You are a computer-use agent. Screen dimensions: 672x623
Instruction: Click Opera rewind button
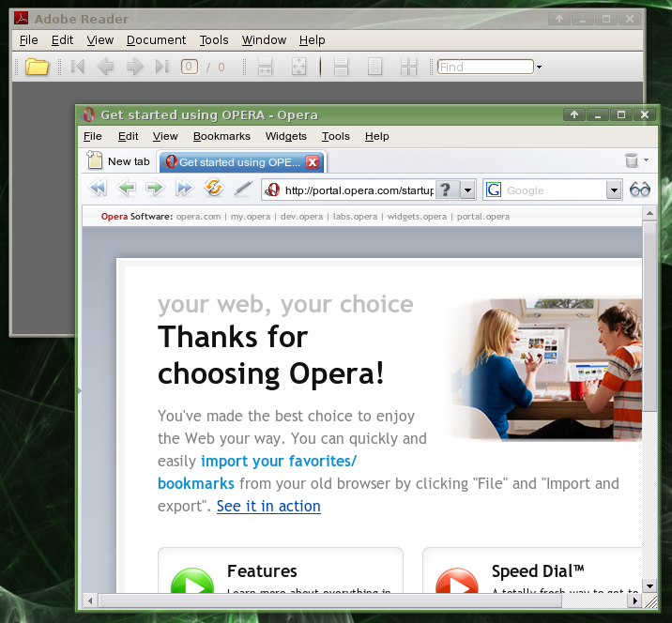98,188
